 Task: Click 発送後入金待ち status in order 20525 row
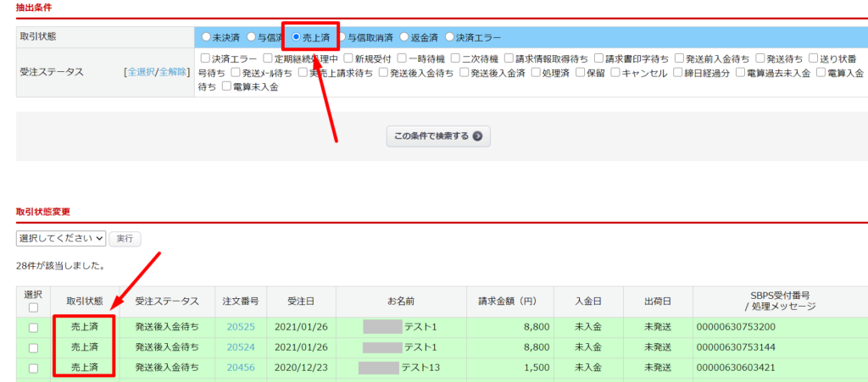click(x=167, y=327)
